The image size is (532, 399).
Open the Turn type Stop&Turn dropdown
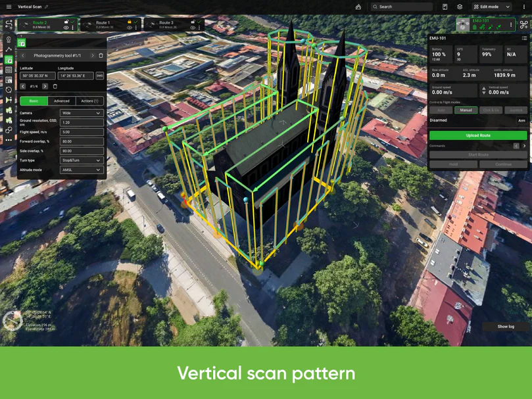coord(82,160)
